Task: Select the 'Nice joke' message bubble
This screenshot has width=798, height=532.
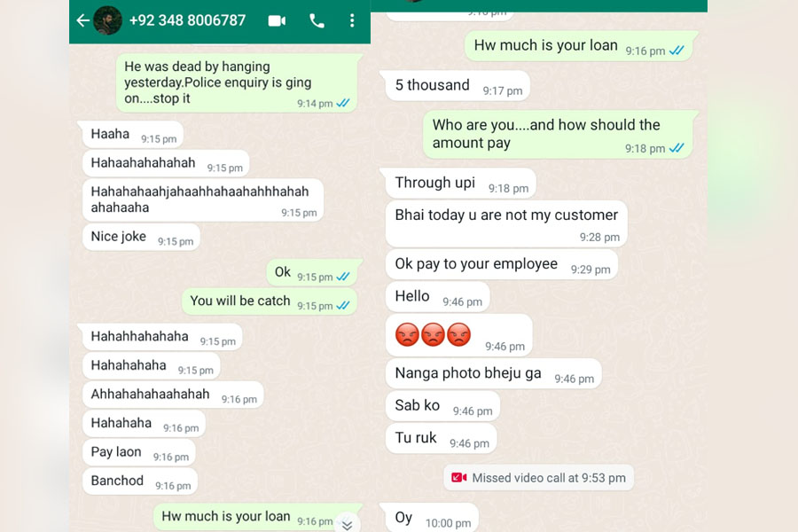Action: (142, 237)
